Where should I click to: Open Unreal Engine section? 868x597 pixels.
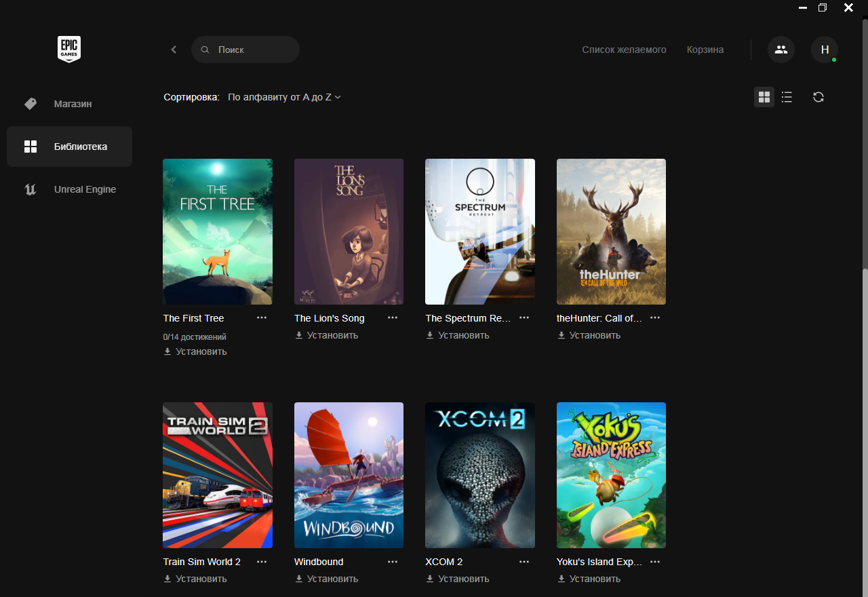69,189
